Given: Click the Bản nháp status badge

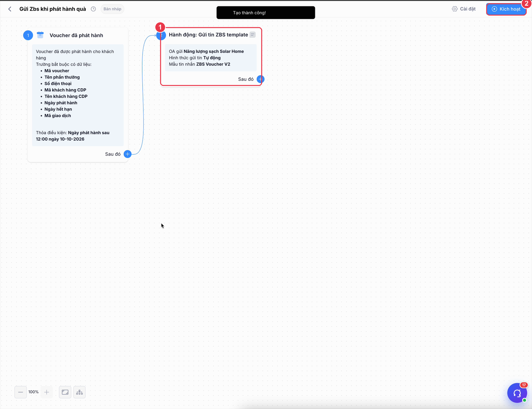Looking at the screenshot, I should [x=112, y=9].
